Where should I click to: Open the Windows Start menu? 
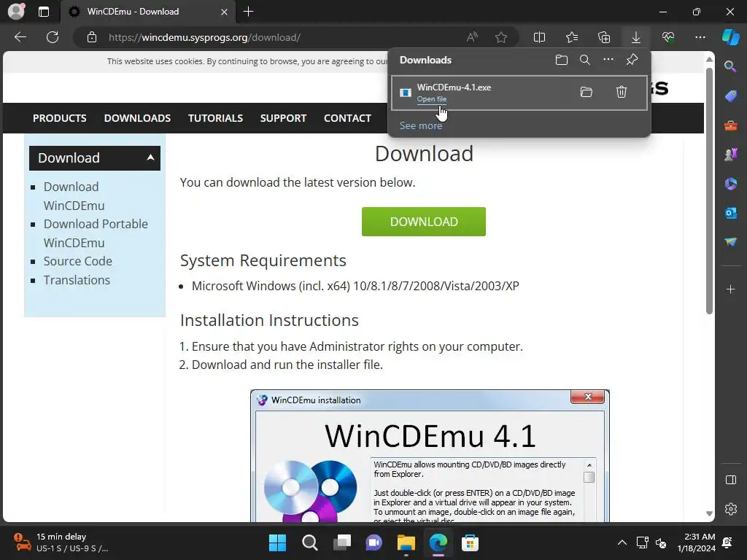coord(277,542)
